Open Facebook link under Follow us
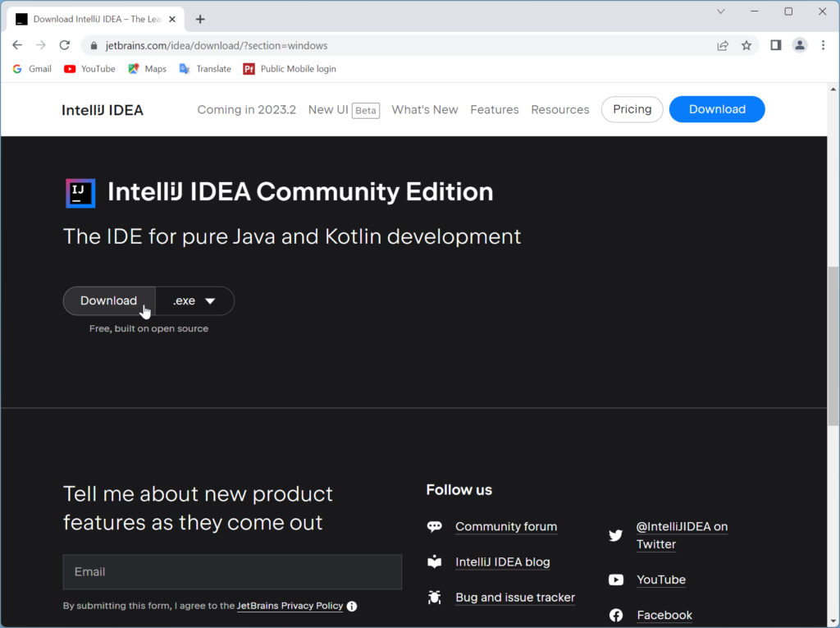 664,615
